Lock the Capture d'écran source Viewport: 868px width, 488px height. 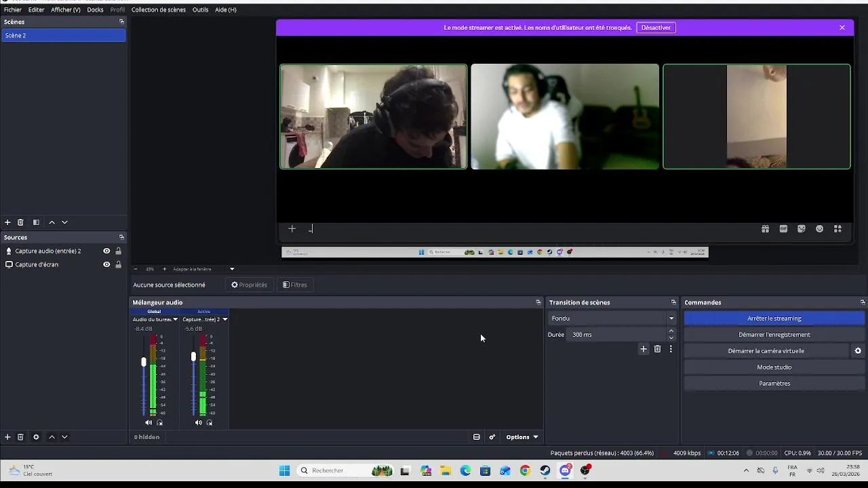118,264
